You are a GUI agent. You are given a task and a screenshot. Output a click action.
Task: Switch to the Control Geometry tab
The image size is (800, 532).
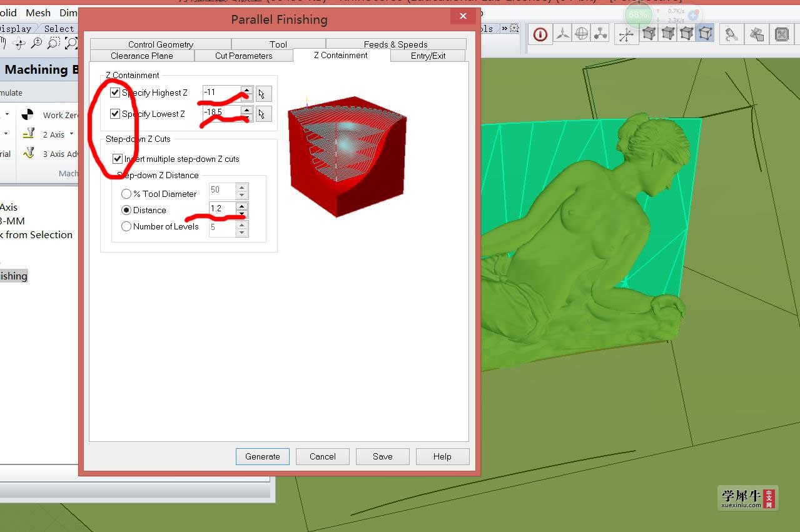161,44
